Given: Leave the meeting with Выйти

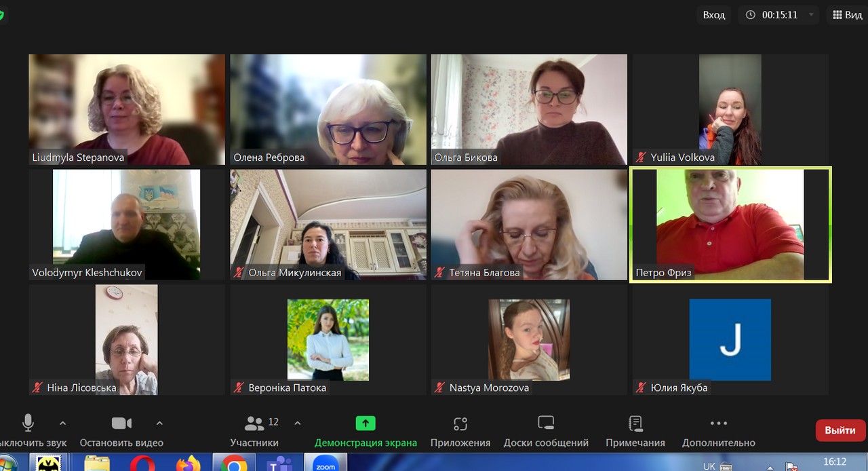Looking at the screenshot, I should tap(840, 430).
